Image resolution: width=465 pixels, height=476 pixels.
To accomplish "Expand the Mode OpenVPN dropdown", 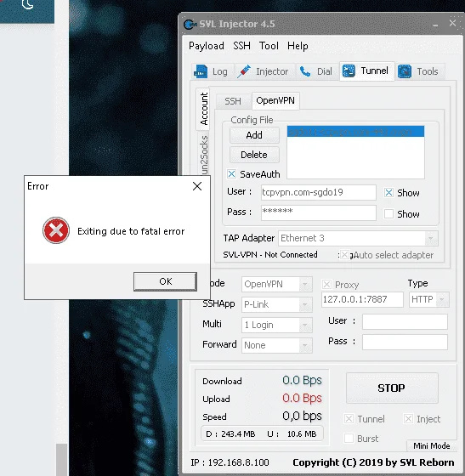I will pyautogui.click(x=305, y=285).
